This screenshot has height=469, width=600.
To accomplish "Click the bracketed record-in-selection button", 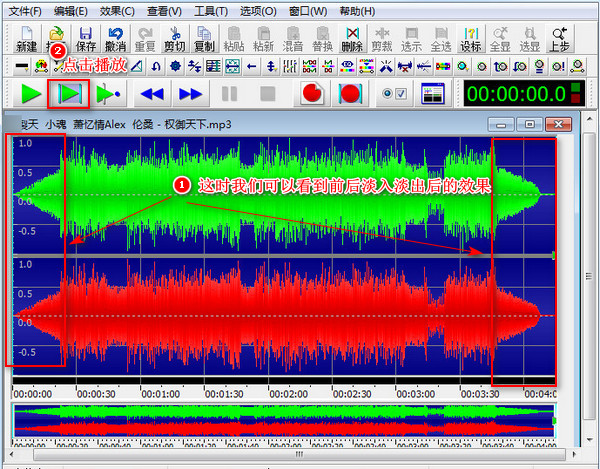I will tap(350, 94).
